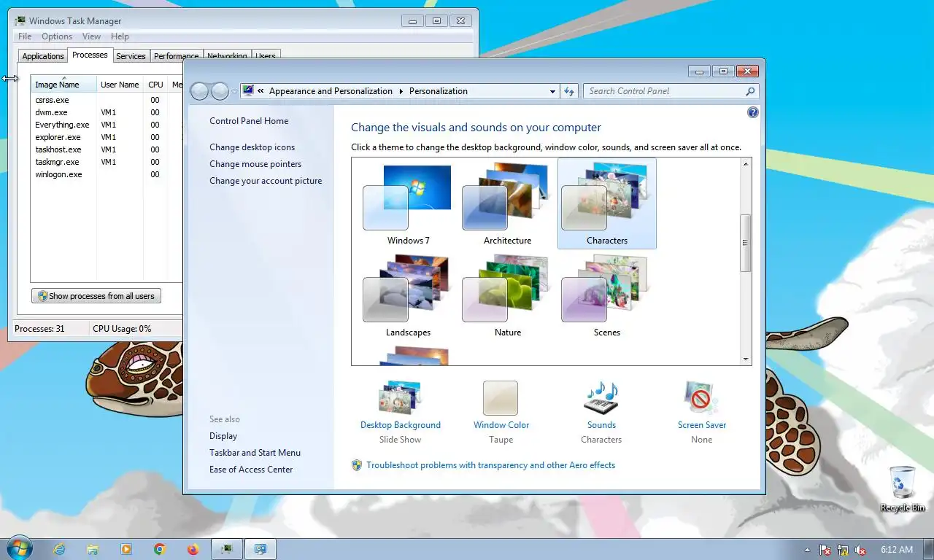The image size is (934, 560).
Task: Expand the arrow after Appearance and Personalization
Action: (x=401, y=91)
